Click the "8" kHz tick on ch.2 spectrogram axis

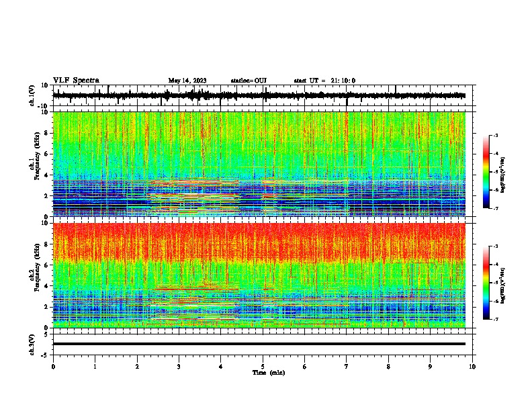point(47,244)
